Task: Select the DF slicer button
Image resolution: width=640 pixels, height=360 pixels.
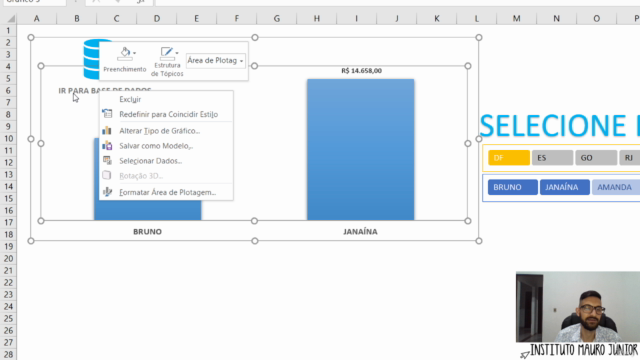Action: pyautogui.click(x=509, y=158)
